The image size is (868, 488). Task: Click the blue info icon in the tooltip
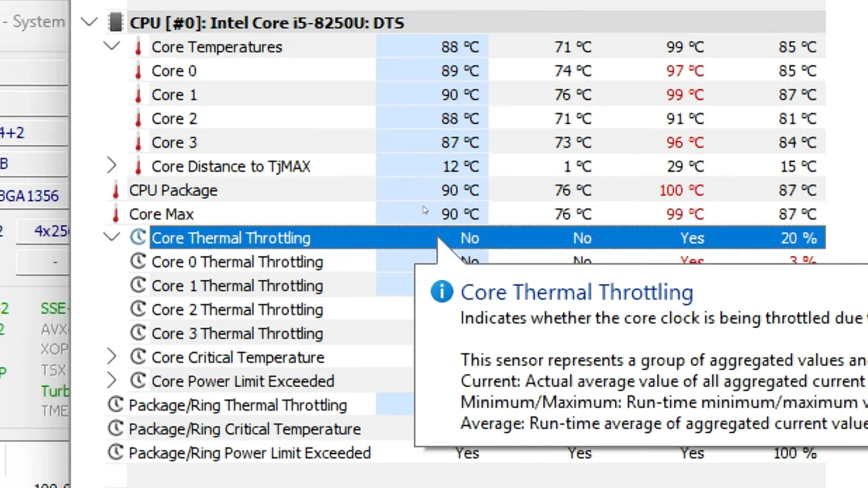pos(441,291)
